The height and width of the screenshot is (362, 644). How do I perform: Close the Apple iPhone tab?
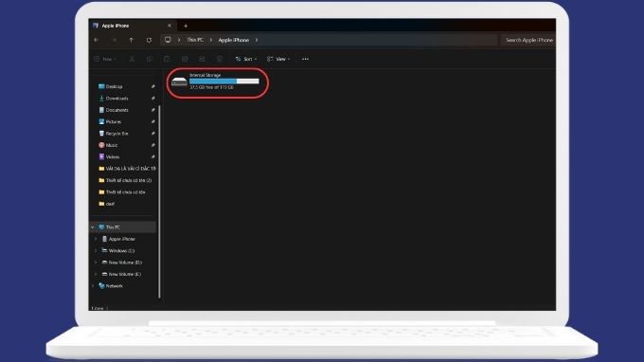coord(170,26)
